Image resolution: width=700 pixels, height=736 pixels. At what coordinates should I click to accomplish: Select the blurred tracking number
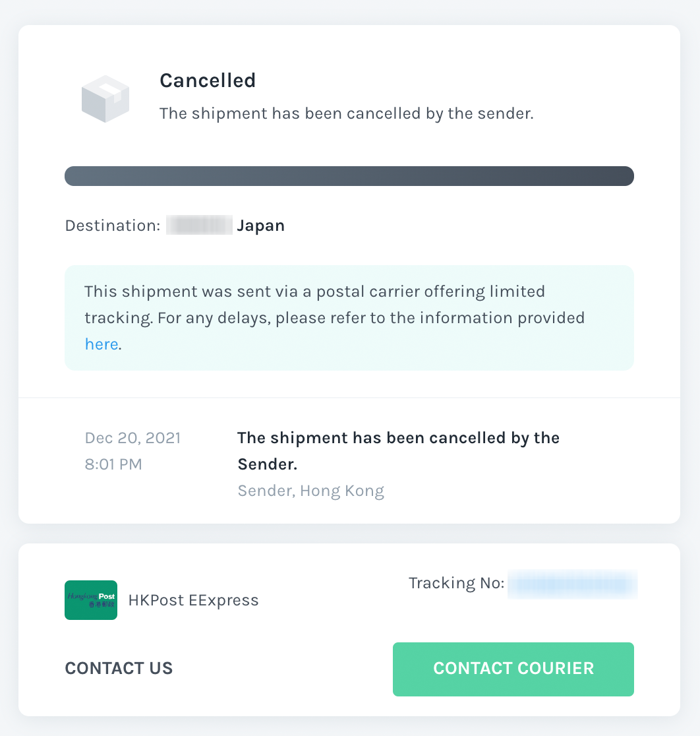click(x=572, y=584)
